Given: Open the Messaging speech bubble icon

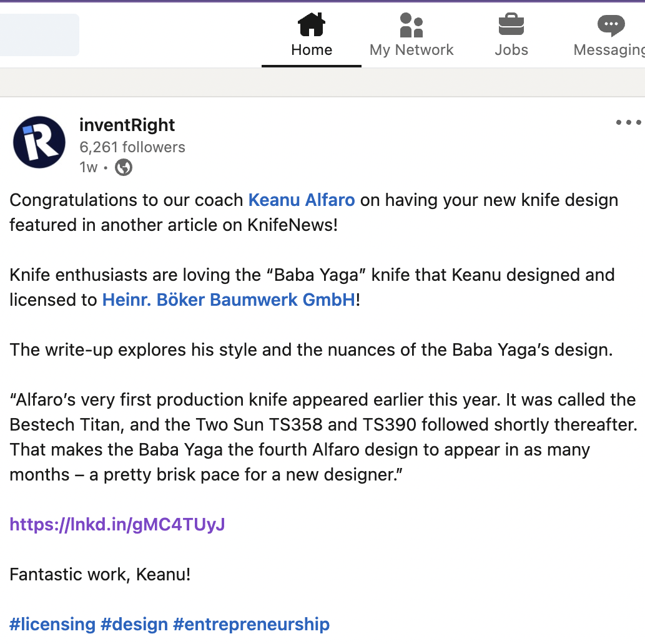Looking at the screenshot, I should coord(611,26).
